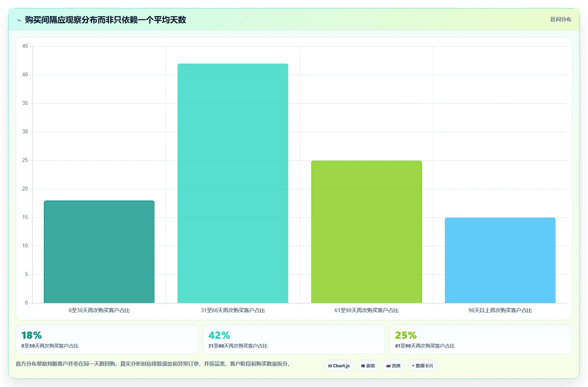Click the y-axis value 45
Screen dimensions: 588x387
pyautogui.click(x=25, y=46)
